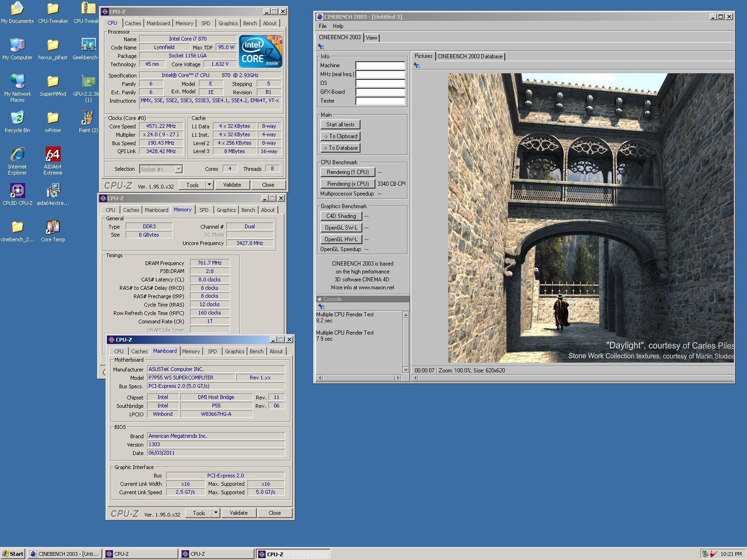Click pin icon in Console panel

point(321,307)
